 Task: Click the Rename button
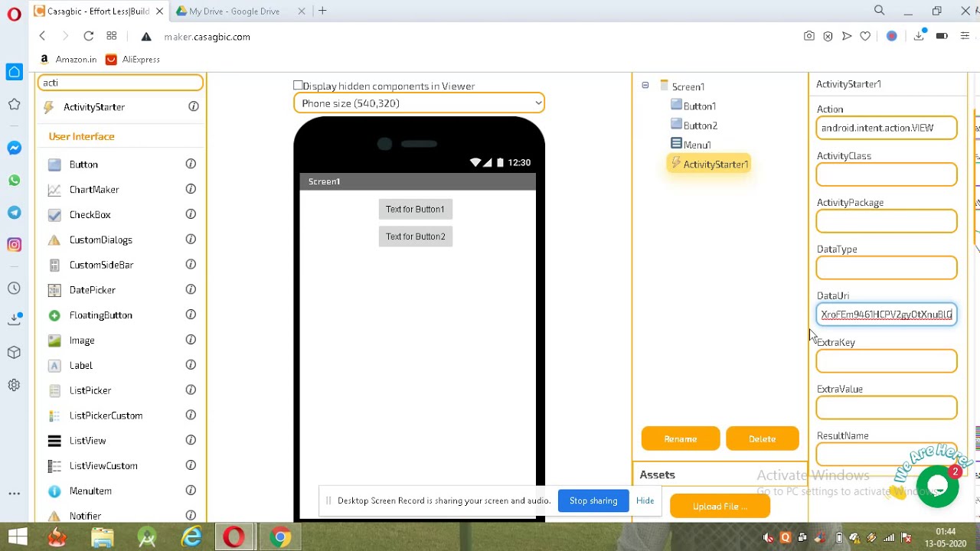pos(681,439)
